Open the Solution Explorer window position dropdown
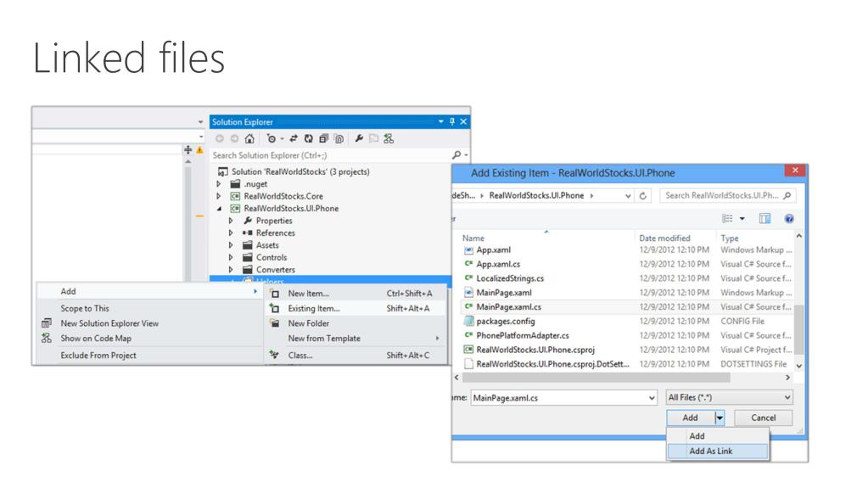 tap(440, 121)
